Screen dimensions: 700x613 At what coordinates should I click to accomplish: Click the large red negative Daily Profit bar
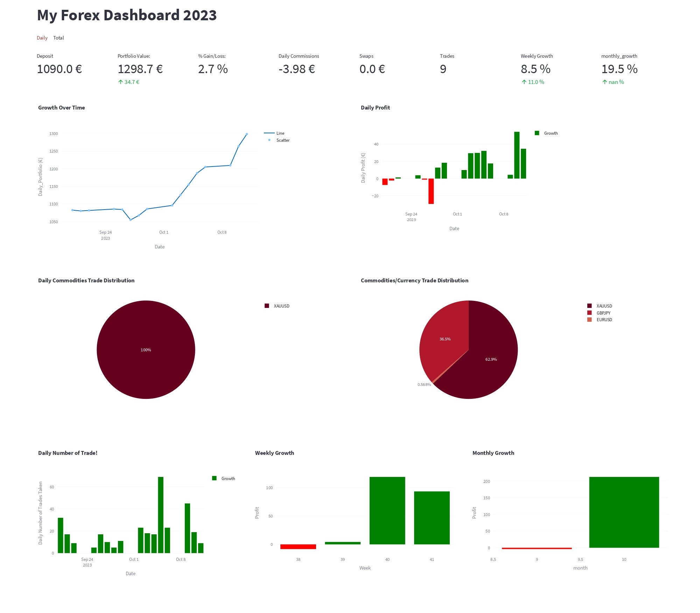click(431, 191)
